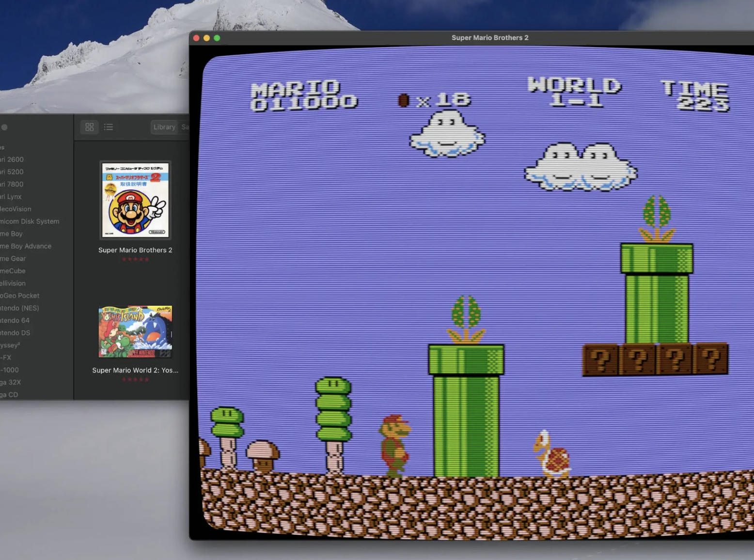The image size is (754, 560).
Task: Switch to grid view in the library toolbar
Action: (89, 127)
